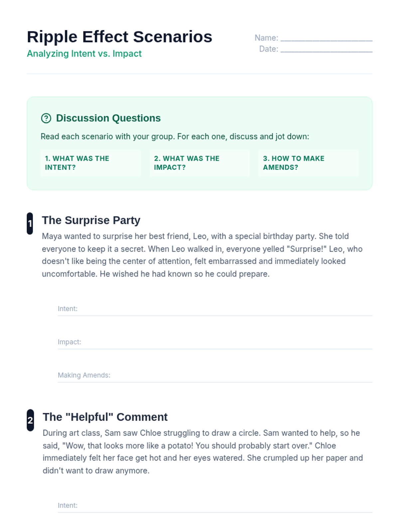Viewport: 399px width, 532px height.
Task: Click The "Helpful" Comment heading
Action: click(105, 417)
